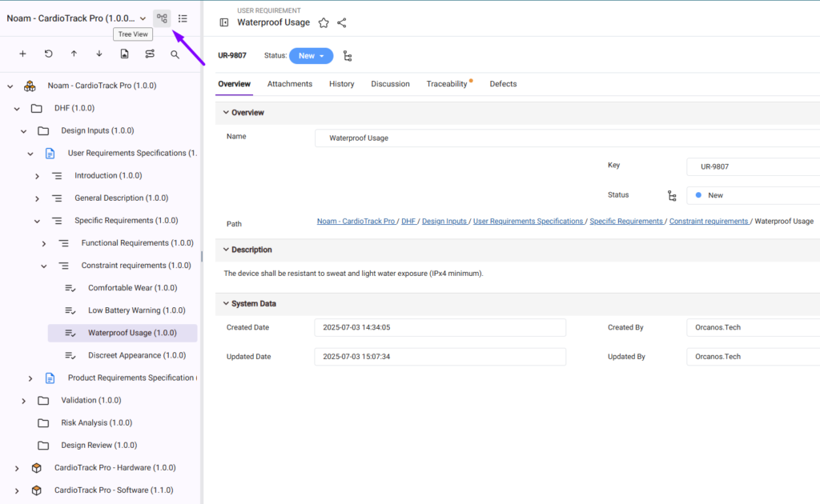820x504 pixels.
Task: Move item up with arrow icon
Action: [74, 54]
